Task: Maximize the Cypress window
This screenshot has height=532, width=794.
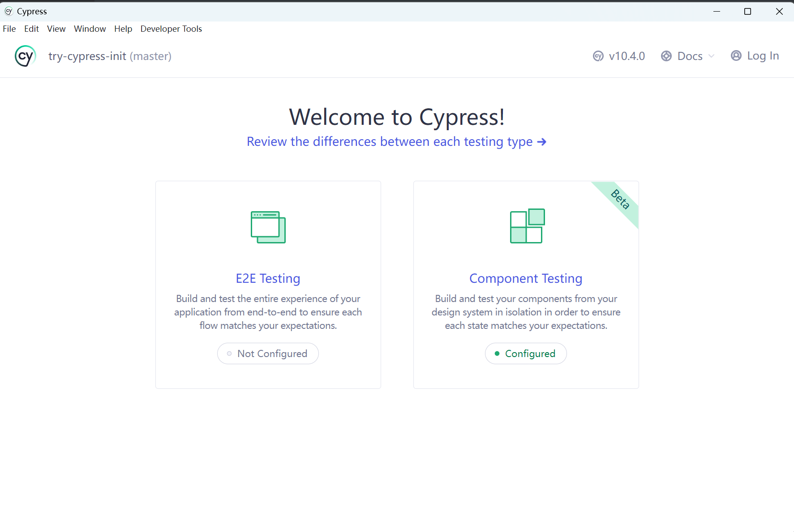Action: [x=747, y=11]
